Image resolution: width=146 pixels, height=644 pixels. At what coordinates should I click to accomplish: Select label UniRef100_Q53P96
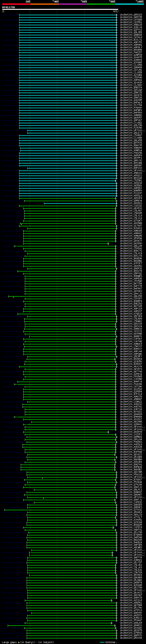coord(131,238)
